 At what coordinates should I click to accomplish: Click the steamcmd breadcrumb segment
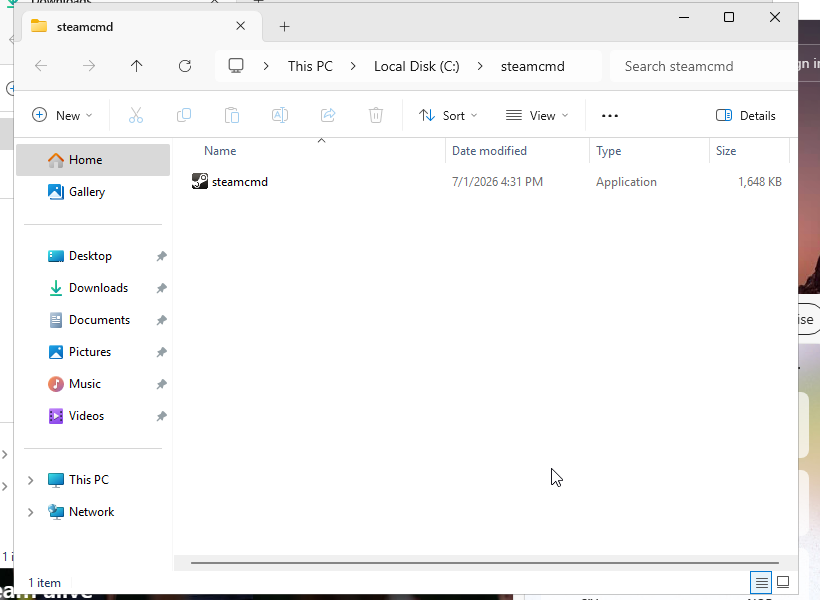click(x=532, y=66)
